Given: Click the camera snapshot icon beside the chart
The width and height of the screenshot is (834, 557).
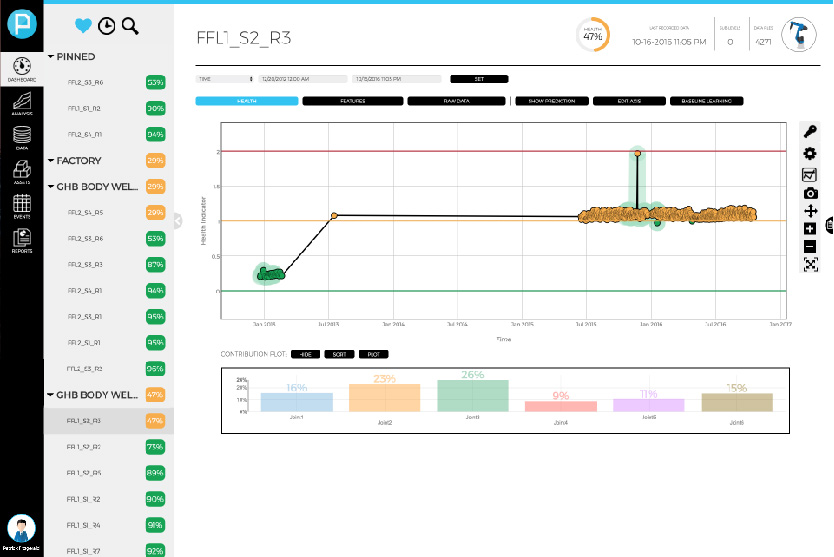Looking at the screenshot, I should (810, 193).
